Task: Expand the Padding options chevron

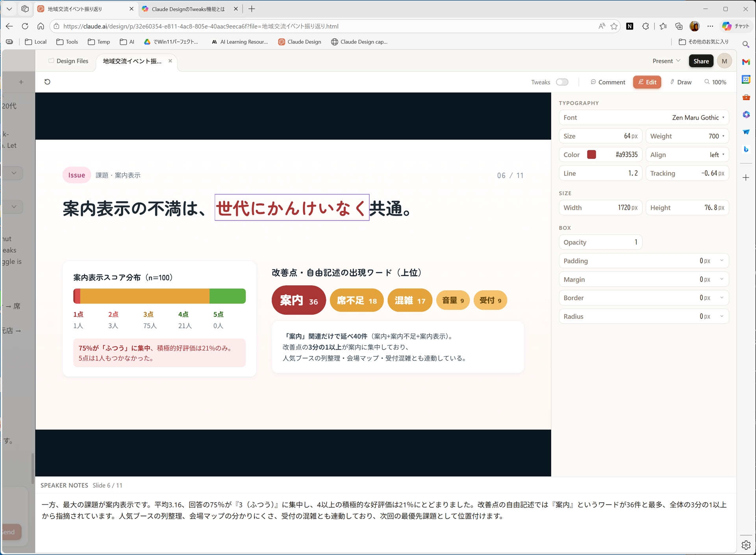Action: click(x=722, y=261)
